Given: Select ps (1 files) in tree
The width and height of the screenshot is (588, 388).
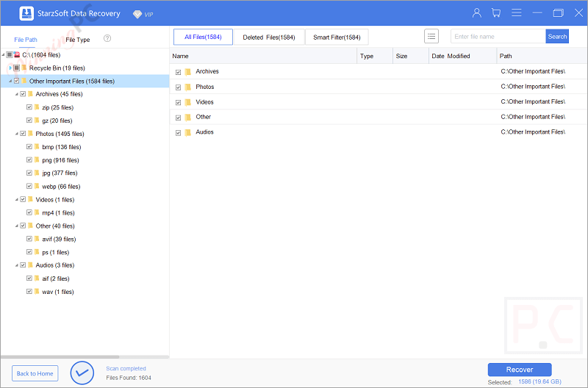Looking at the screenshot, I should click(56, 252).
